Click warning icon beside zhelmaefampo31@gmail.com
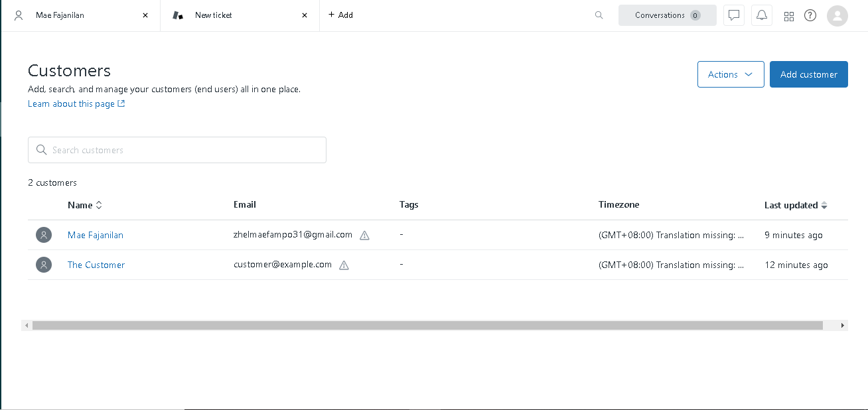 coord(364,236)
